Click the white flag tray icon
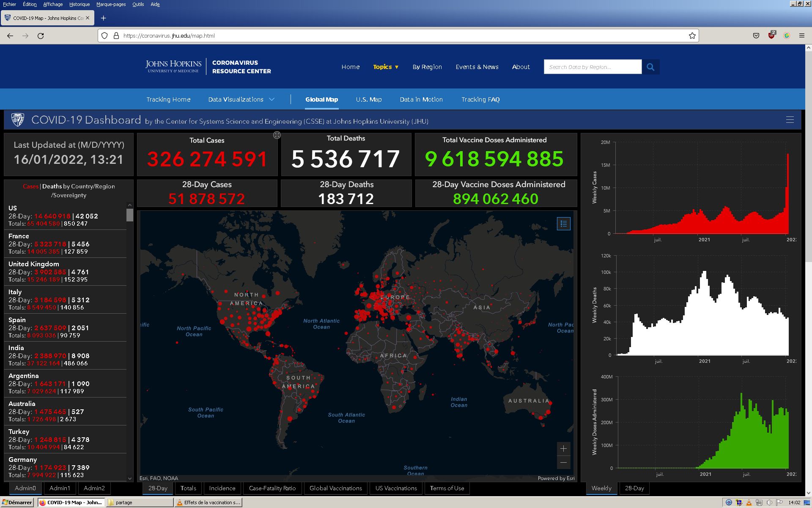This screenshot has width=812, height=508. tap(779, 502)
